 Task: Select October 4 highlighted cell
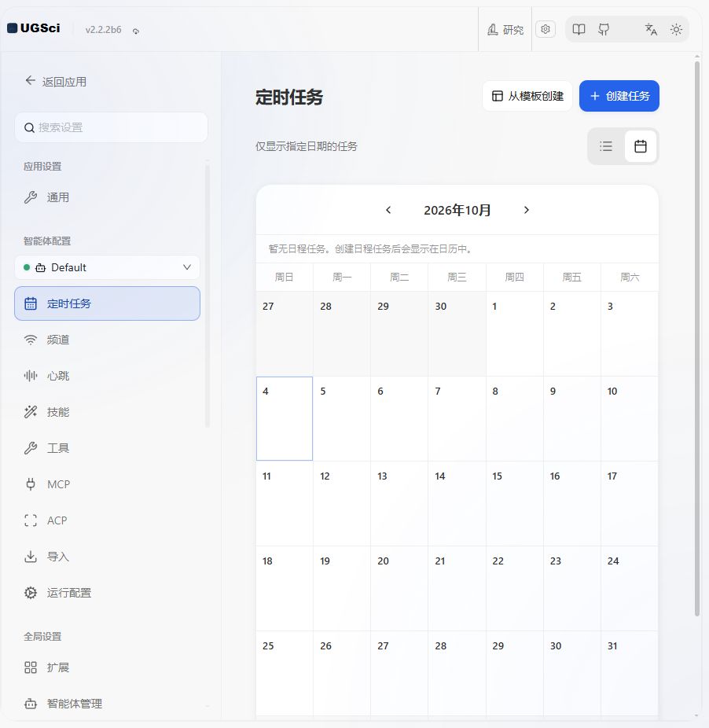(x=285, y=418)
